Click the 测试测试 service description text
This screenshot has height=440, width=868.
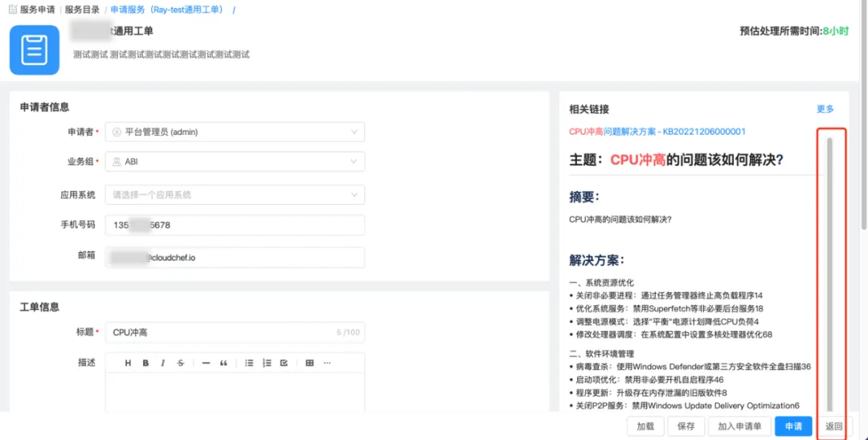coord(161,54)
